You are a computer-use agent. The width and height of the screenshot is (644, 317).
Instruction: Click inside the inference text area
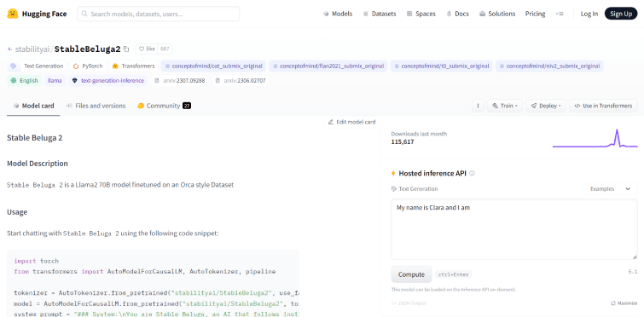(513, 229)
